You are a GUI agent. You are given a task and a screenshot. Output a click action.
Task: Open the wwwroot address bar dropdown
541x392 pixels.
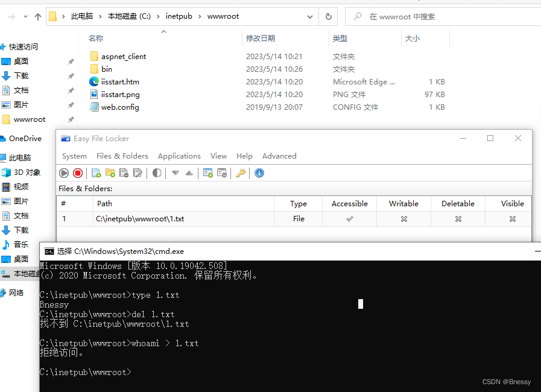pos(309,16)
